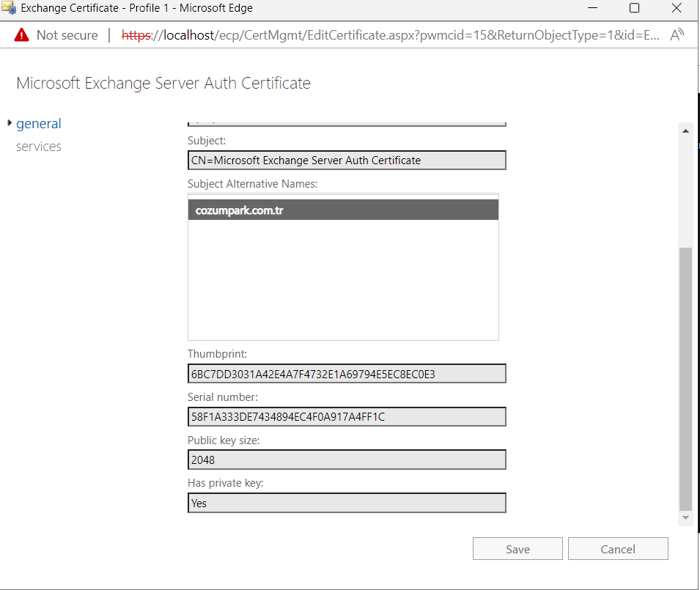Click the Serial number field
This screenshot has width=700, height=590.
click(x=347, y=416)
